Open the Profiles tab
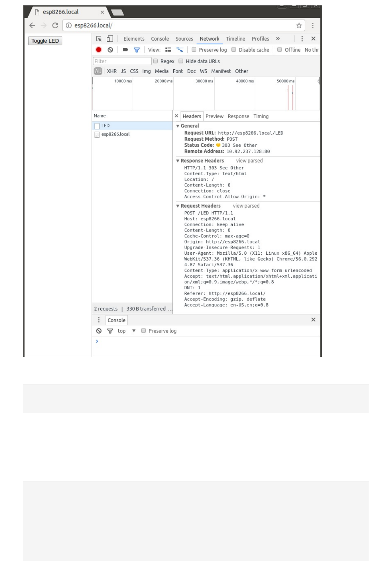This screenshot has width=392, height=561. tap(260, 39)
